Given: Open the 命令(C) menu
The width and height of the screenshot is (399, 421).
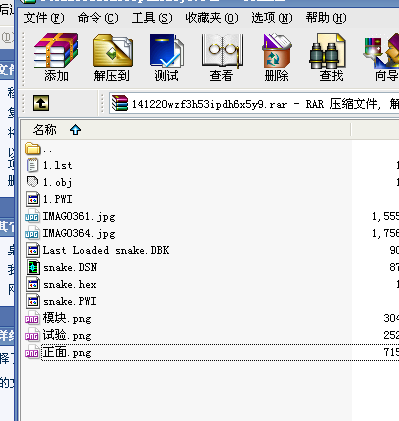Looking at the screenshot, I should click(98, 18).
